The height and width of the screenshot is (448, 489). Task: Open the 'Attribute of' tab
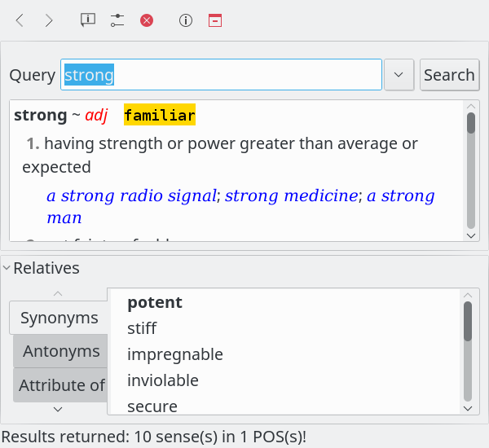coord(62,384)
